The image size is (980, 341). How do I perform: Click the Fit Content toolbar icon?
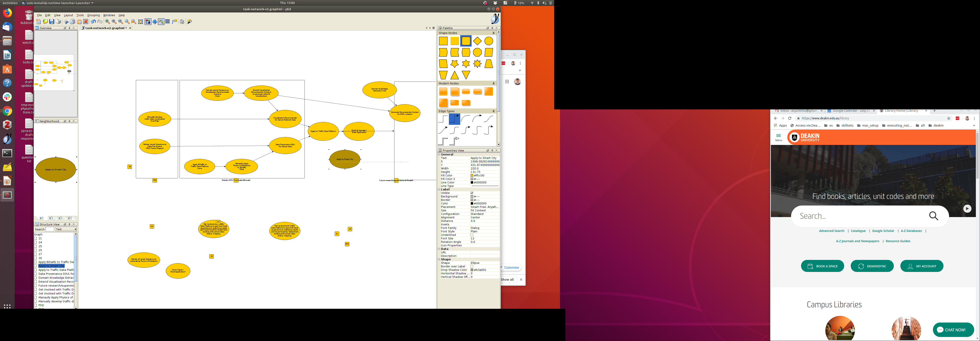(x=140, y=22)
